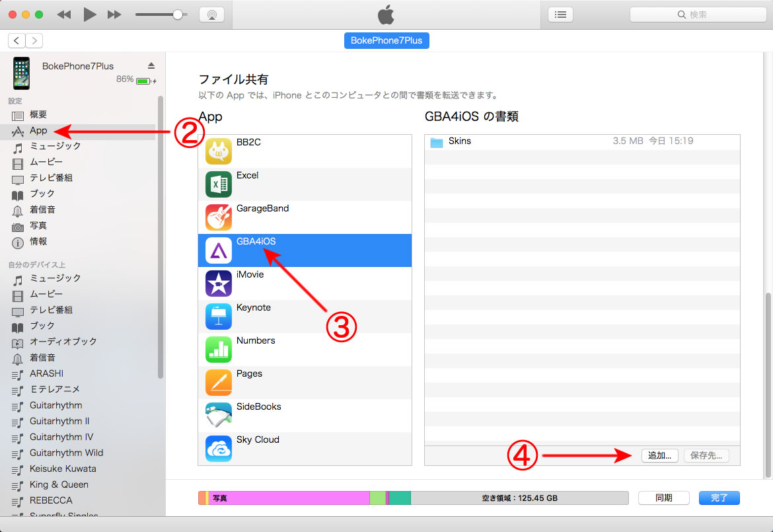
Task: Go back with the left chevron button
Action: 17,40
